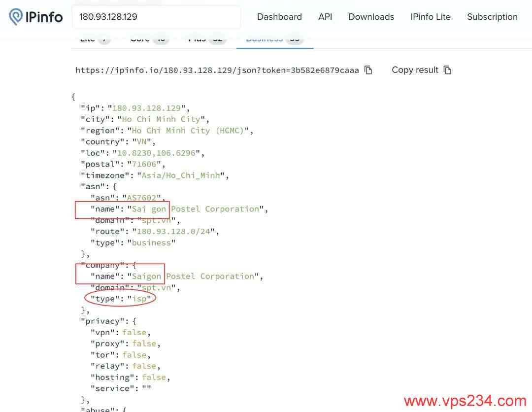Switch to the Lite tab

point(95,39)
